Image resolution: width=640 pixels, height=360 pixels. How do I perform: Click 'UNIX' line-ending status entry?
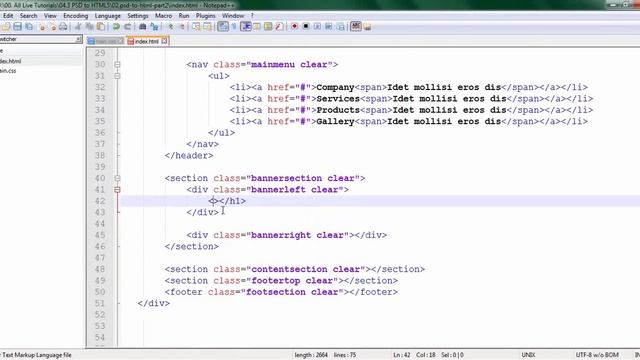point(528,355)
